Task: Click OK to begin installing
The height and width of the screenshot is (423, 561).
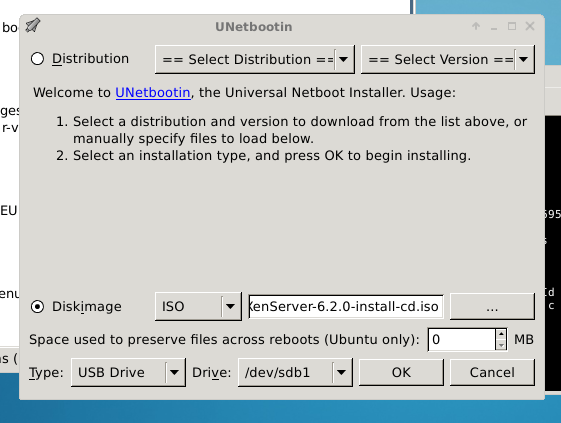Action: tap(401, 373)
